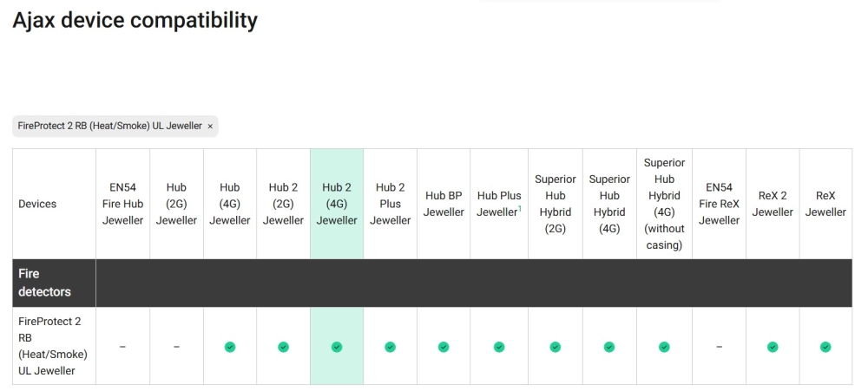Click the Devices column header cell
The width and height of the screenshot is (868, 391).
[37, 204]
